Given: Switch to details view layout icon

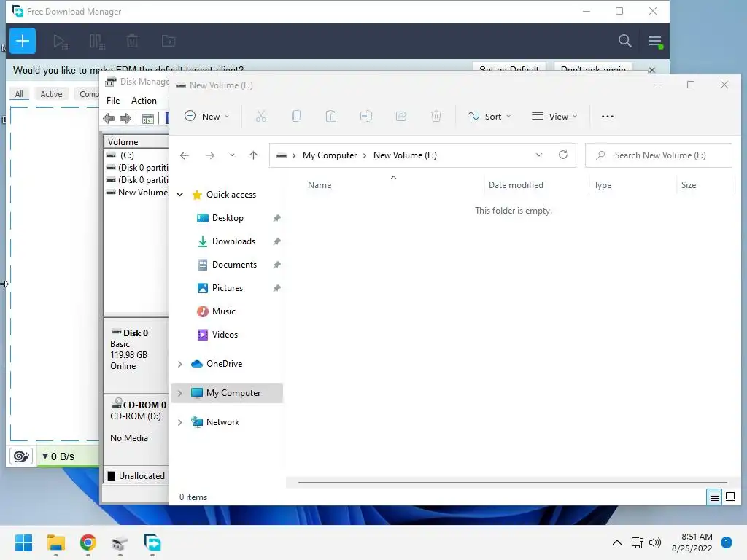Looking at the screenshot, I should coord(714,497).
